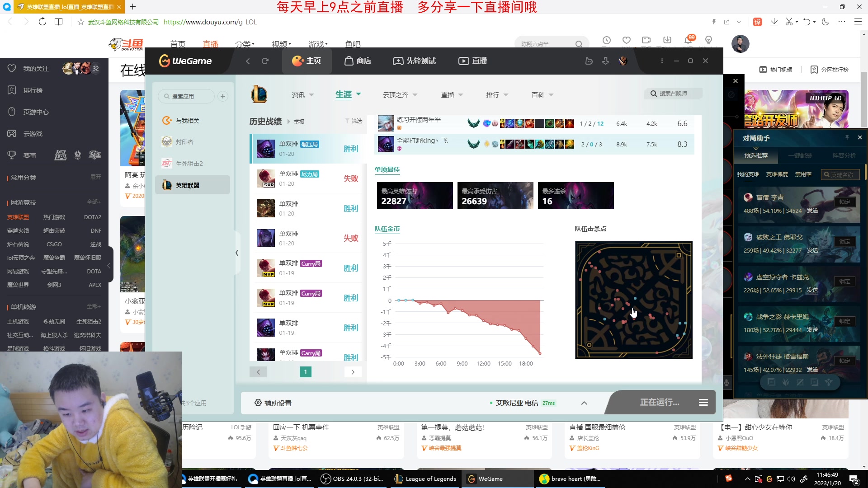Open the League of Legends logo icon
The height and width of the screenshot is (488, 868).
(x=259, y=94)
